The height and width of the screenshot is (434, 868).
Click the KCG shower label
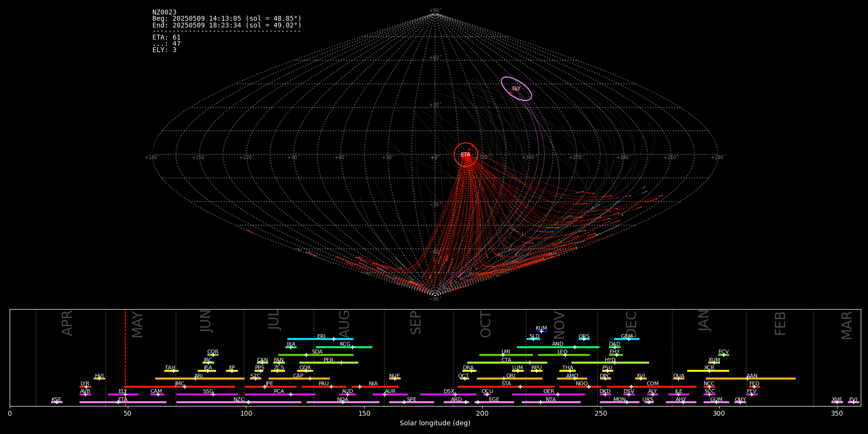[345, 344]
